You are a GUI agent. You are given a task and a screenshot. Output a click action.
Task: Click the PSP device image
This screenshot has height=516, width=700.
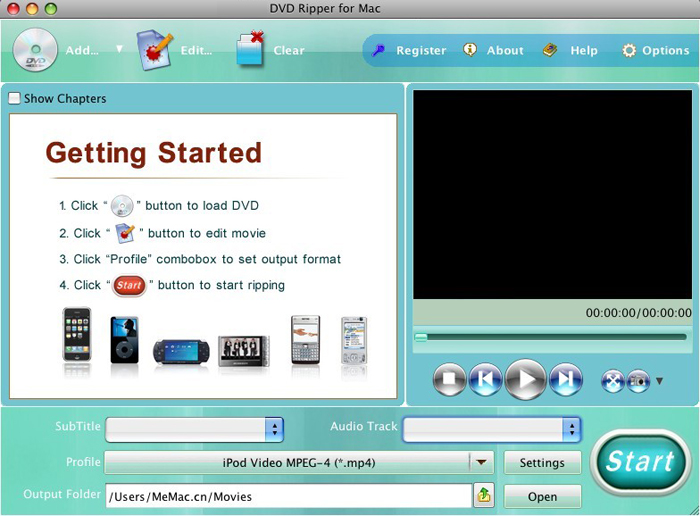(x=180, y=353)
